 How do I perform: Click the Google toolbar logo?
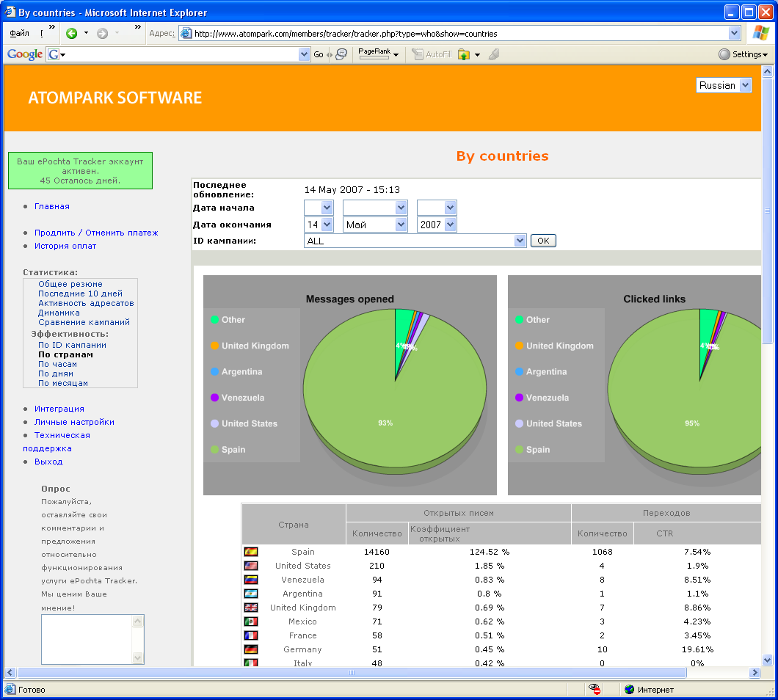[x=24, y=54]
